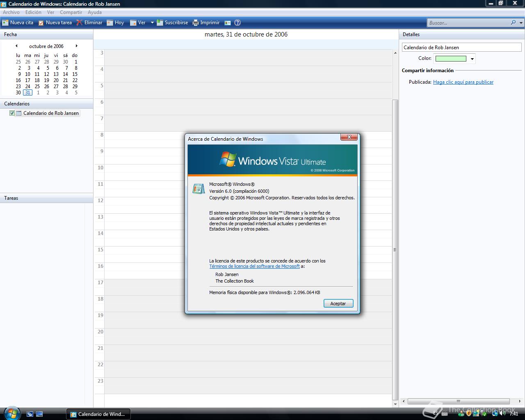This screenshot has height=420, width=525.
Task: Click the contacts card toolbar icon
Action: pyautogui.click(x=228, y=23)
